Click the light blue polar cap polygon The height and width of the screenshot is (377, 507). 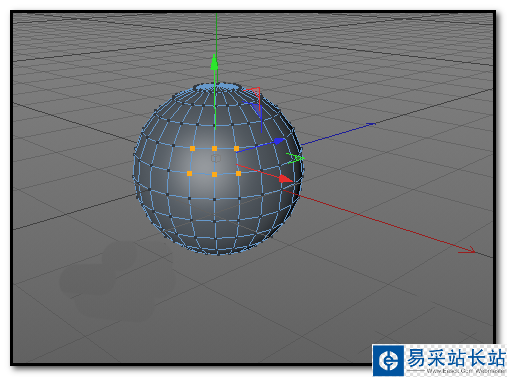[x=218, y=87]
